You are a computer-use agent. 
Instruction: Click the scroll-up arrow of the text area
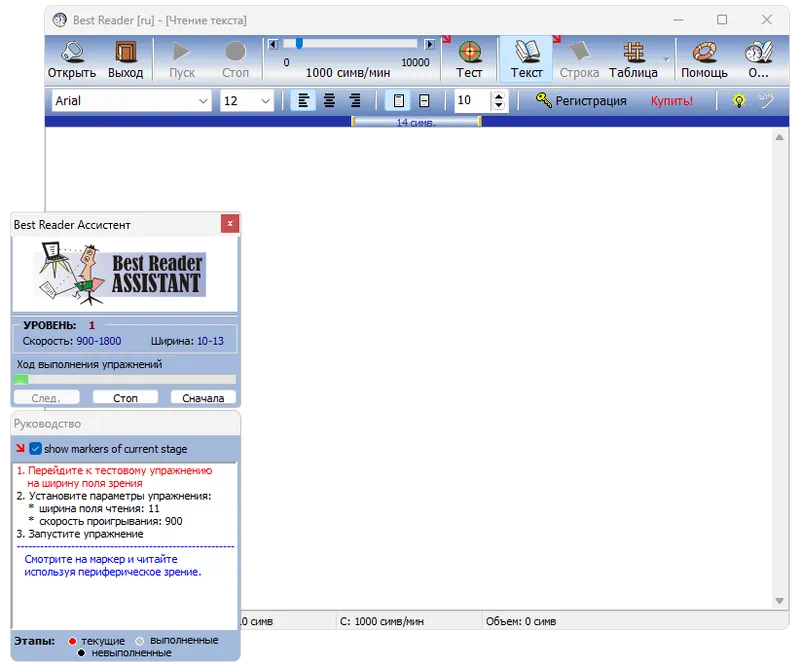pyautogui.click(x=780, y=137)
